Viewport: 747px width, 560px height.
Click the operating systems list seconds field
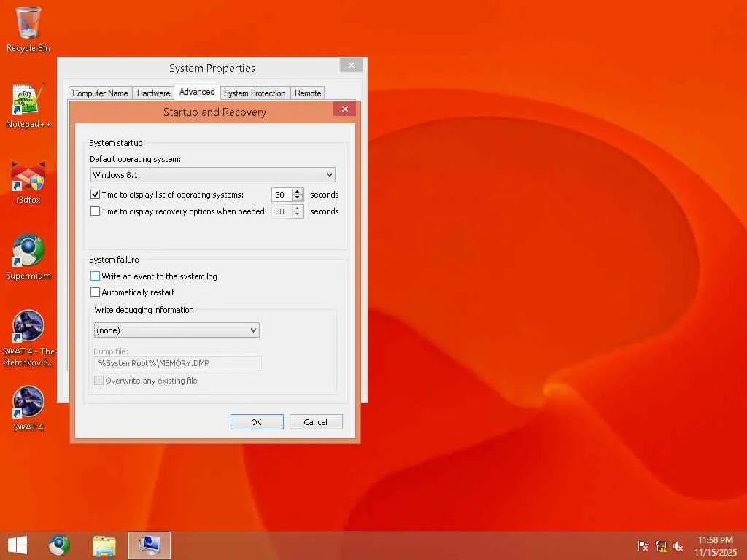282,194
